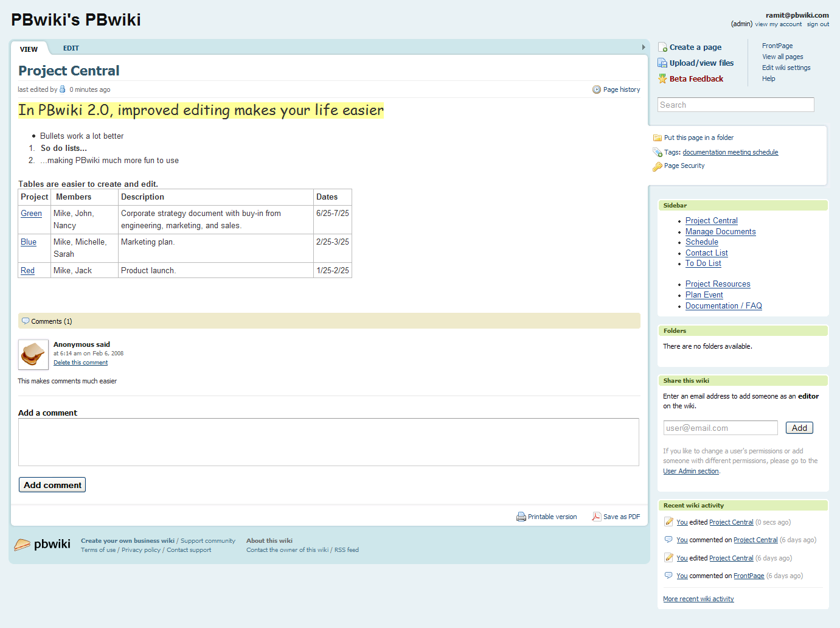Open Contact List in the Sidebar

coord(707,253)
